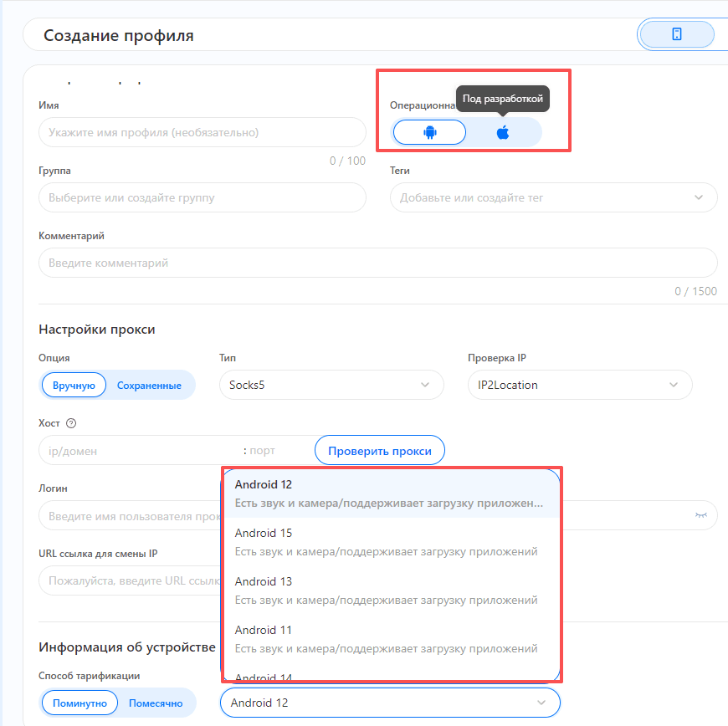Image resolution: width=728 pixels, height=726 pixels.
Task: Select the Вручную proxy option
Action: point(74,386)
